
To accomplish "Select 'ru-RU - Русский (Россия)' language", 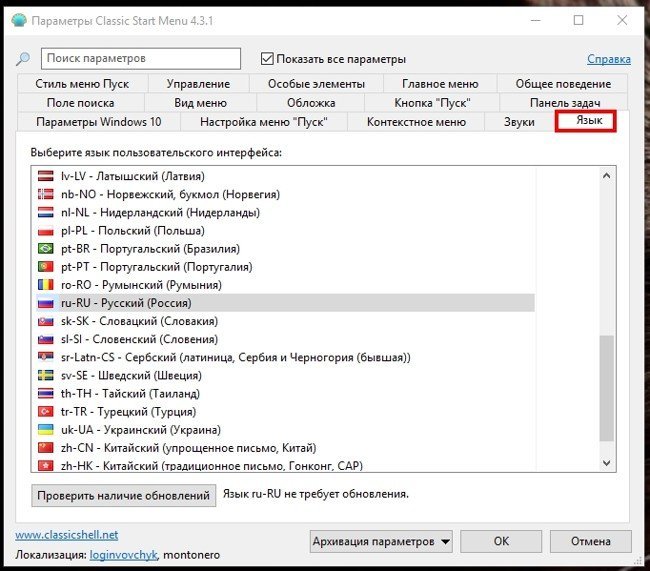I will pos(285,303).
